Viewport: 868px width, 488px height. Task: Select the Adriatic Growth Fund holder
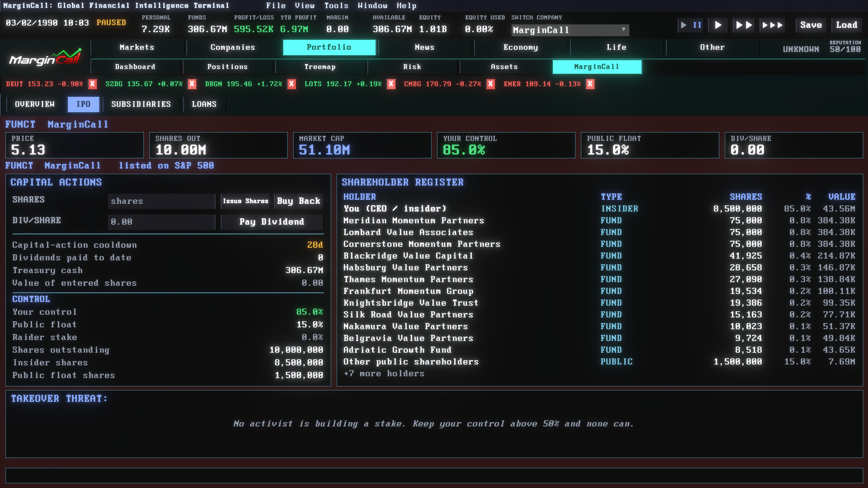click(x=599, y=350)
